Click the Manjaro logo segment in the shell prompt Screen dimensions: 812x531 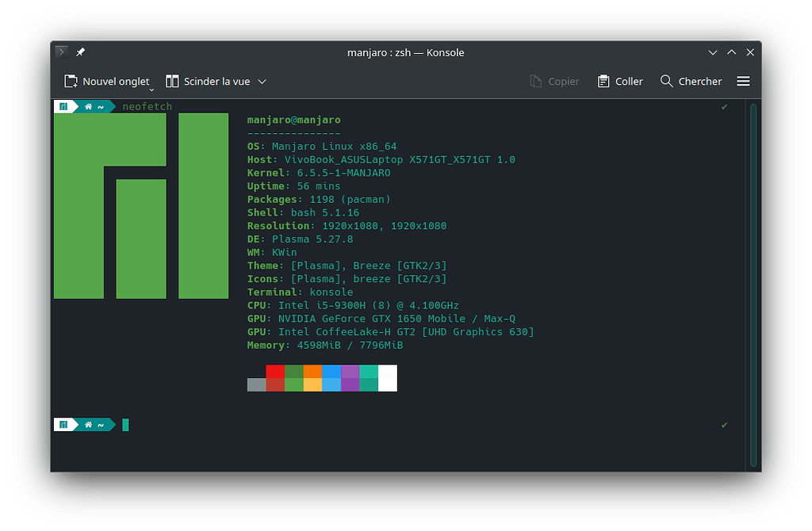point(63,105)
